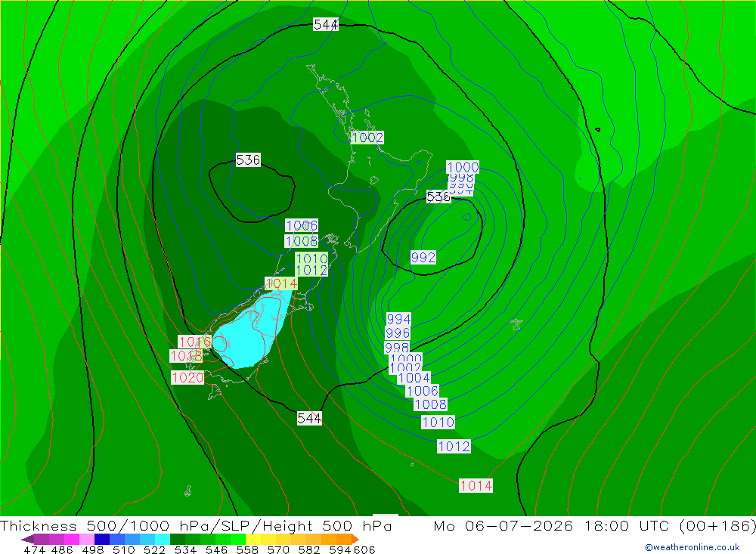Select the red 1016 isobar label
The image size is (756, 554).
tap(195, 342)
